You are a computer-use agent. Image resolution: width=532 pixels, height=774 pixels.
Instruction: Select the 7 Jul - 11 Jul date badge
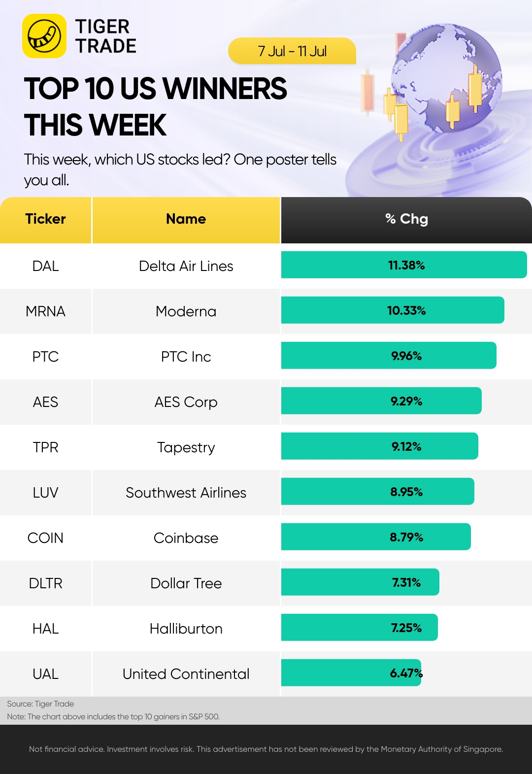(x=292, y=51)
